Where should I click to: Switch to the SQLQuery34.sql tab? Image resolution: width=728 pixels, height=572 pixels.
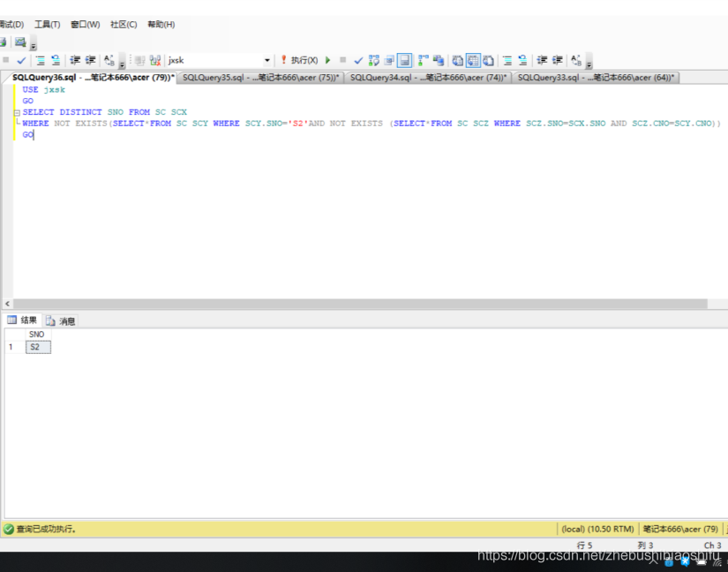pos(428,78)
